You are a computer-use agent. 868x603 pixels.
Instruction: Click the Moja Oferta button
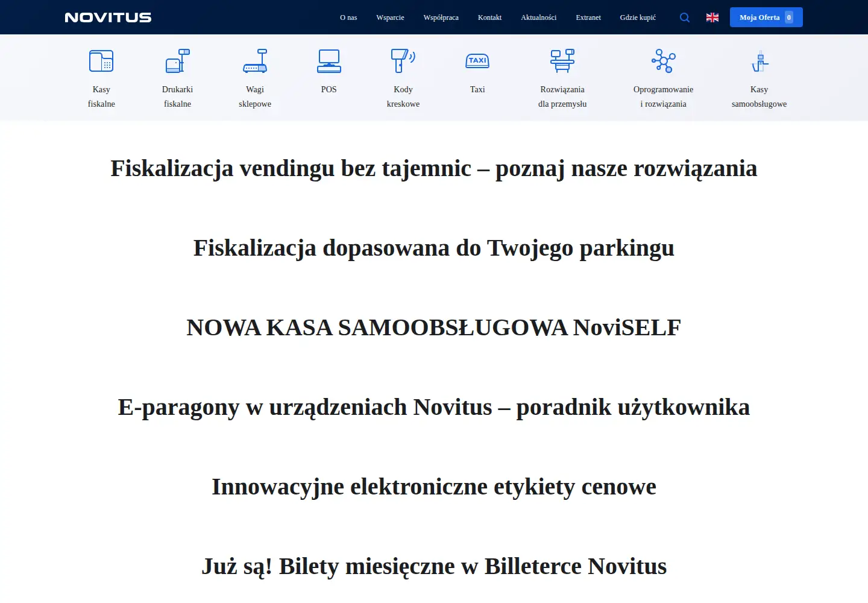[x=766, y=17]
